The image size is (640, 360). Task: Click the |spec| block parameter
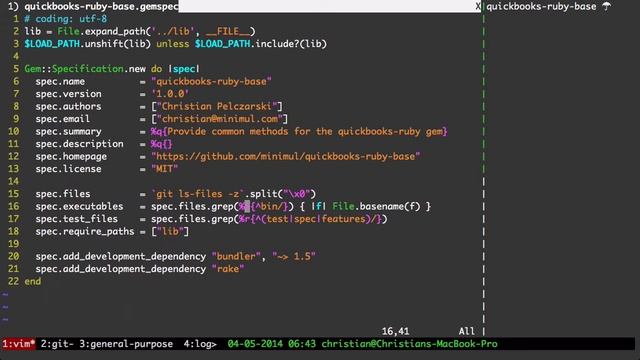(184, 69)
